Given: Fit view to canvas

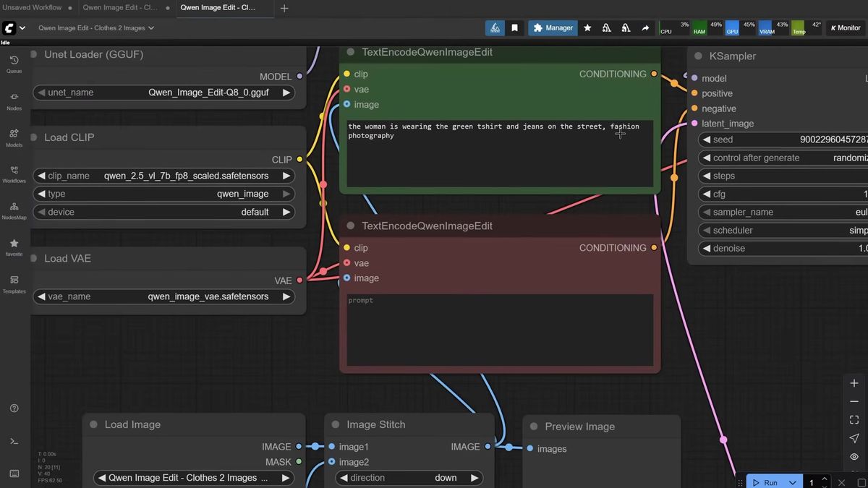Looking at the screenshot, I should point(854,420).
